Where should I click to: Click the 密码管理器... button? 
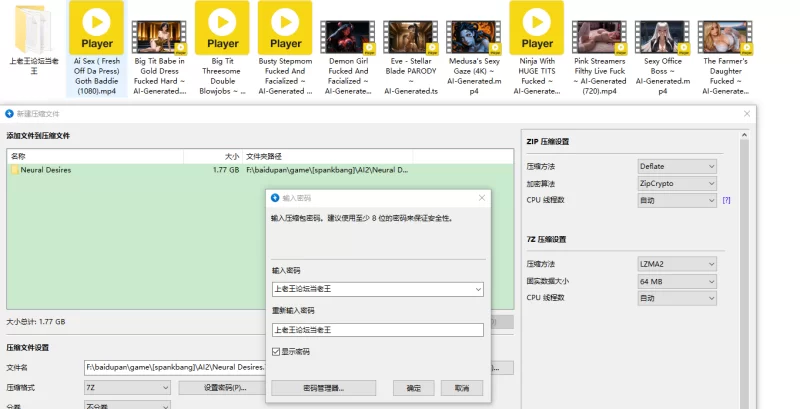323,387
